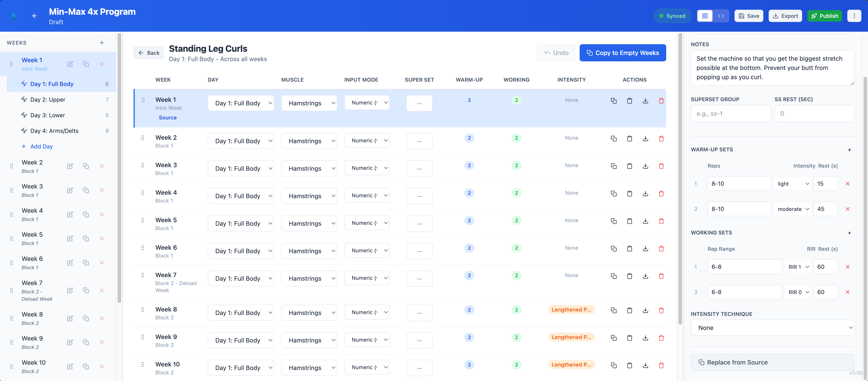Click the Add Day link
This screenshot has height=381, width=868.
(x=41, y=147)
